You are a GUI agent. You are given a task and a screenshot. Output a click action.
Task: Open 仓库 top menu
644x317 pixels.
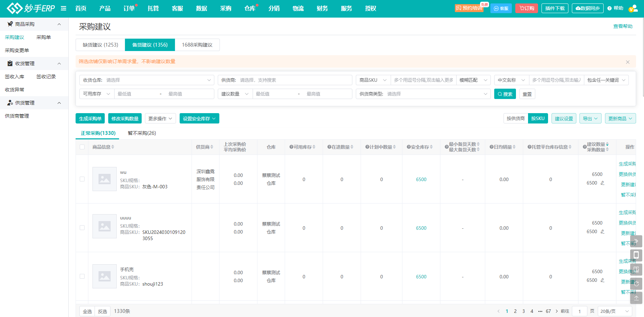click(250, 8)
